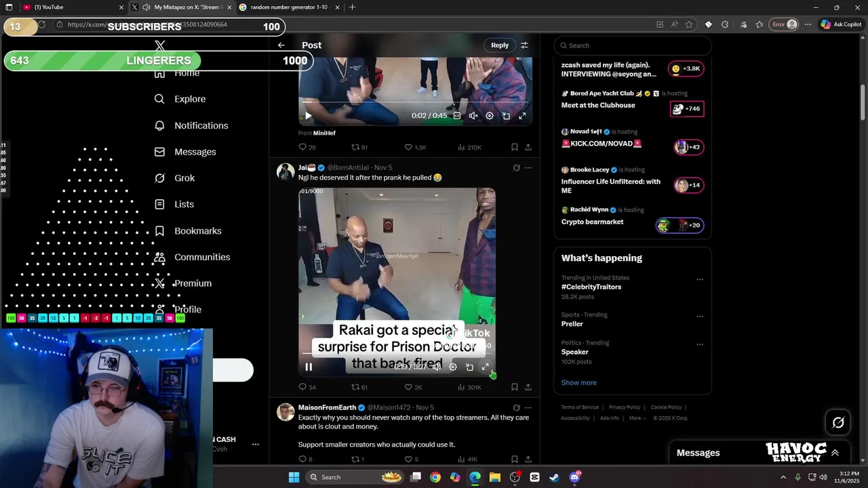Screen dimensions: 868x488
Task: Bookmark Jai's post
Action: [515, 387]
